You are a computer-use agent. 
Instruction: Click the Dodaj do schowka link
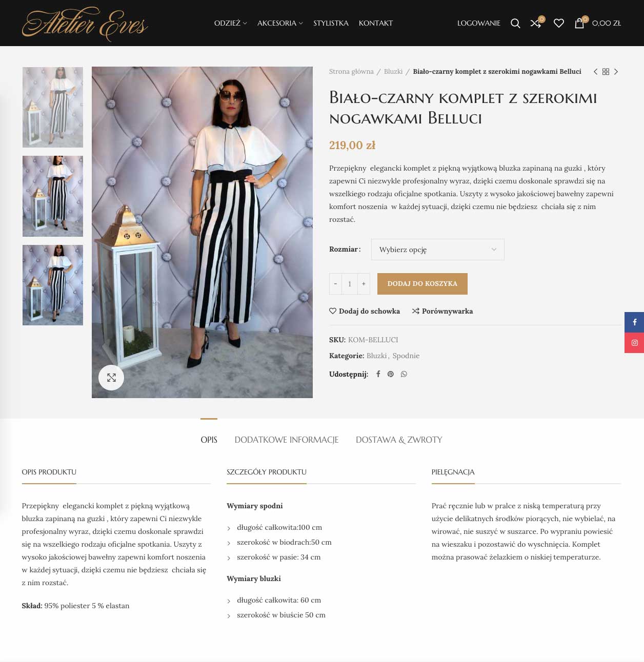pyautogui.click(x=365, y=311)
